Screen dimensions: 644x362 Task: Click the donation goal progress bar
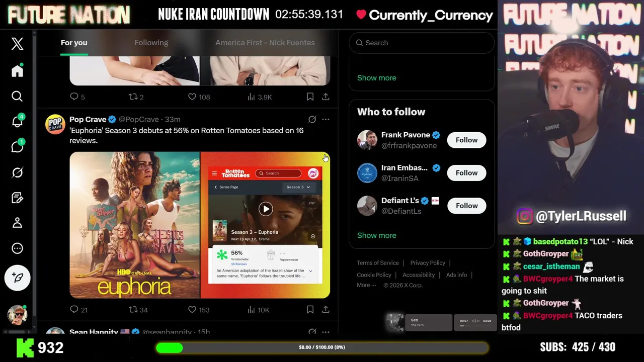pyautogui.click(x=322, y=347)
